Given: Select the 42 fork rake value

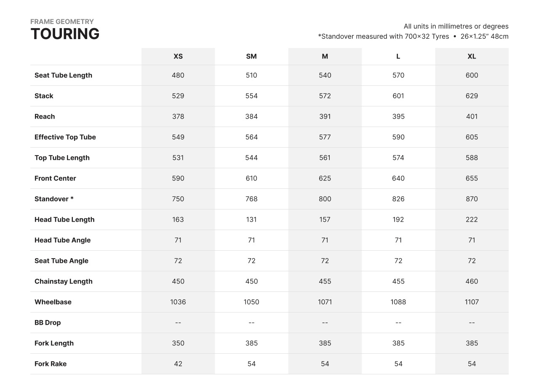Looking at the screenshot, I should pyautogui.click(x=178, y=364).
